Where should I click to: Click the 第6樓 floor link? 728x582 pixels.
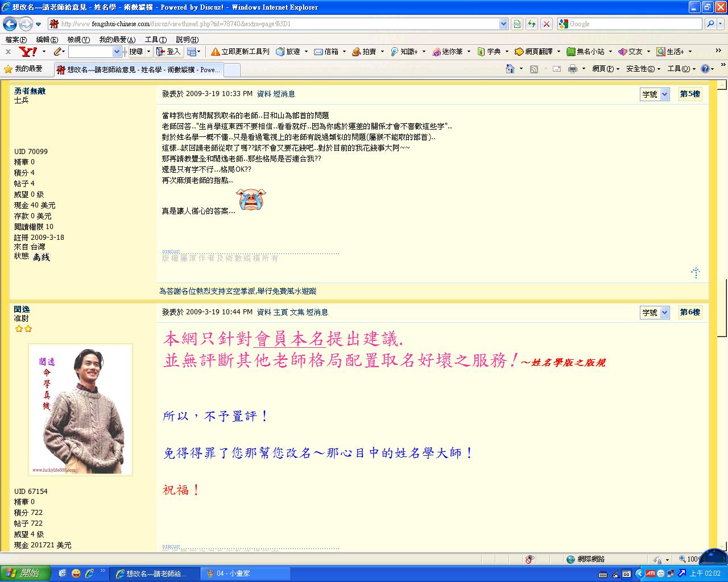[x=690, y=312]
